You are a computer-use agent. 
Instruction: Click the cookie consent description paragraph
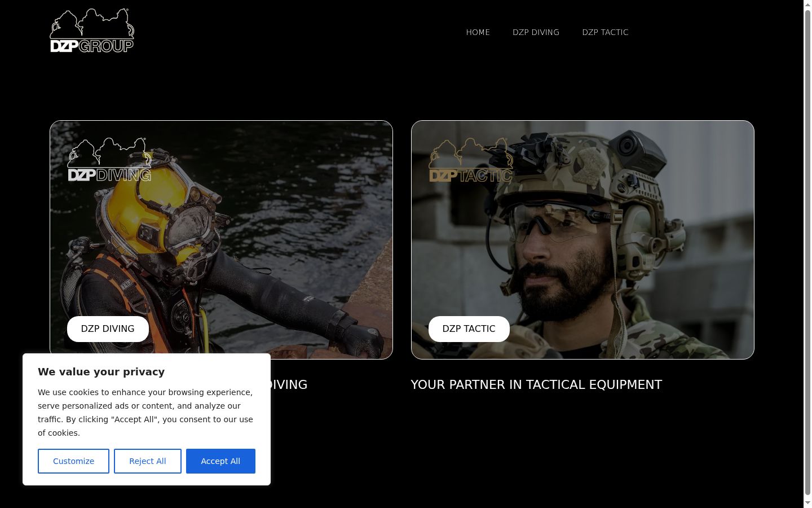(145, 413)
